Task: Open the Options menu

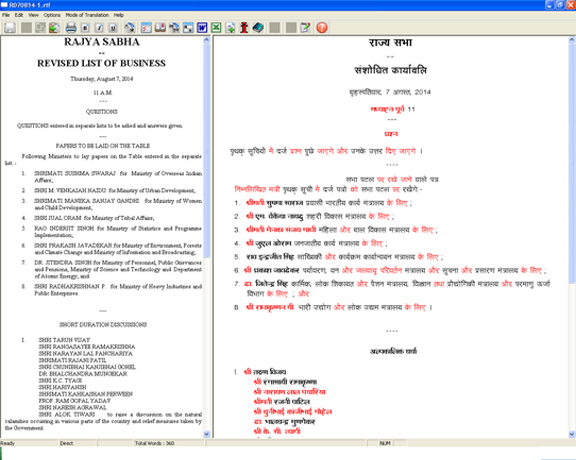Action: pyautogui.click(x=52, y=15)
